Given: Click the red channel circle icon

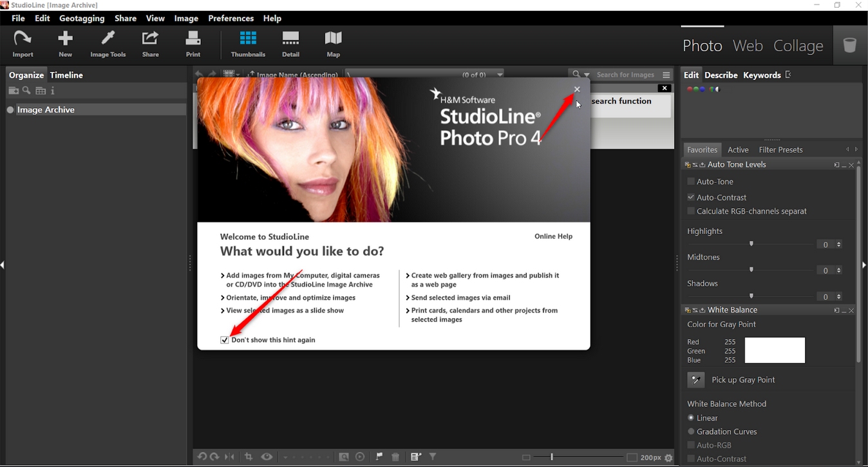Looking at the screenshot, I should (690, 89).
